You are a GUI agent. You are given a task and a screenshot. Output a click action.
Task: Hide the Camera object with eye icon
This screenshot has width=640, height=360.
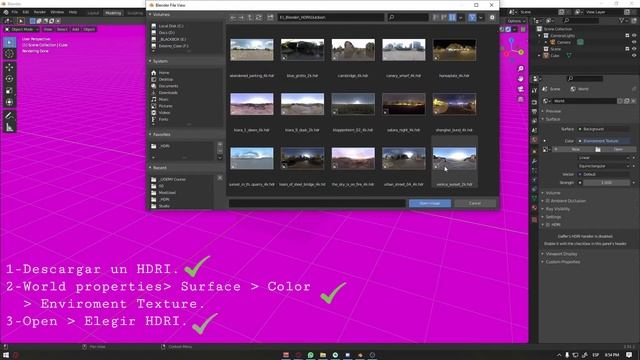634,42
